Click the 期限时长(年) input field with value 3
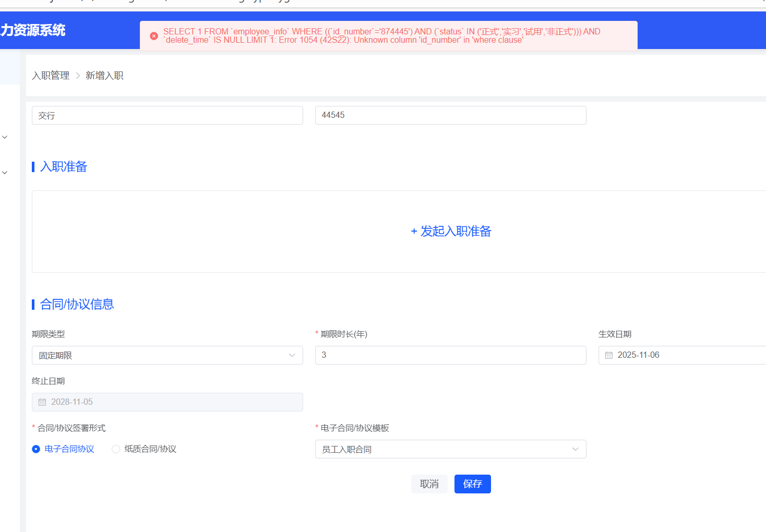This screenshot has width=766, height=532. [x=451, y=355]
